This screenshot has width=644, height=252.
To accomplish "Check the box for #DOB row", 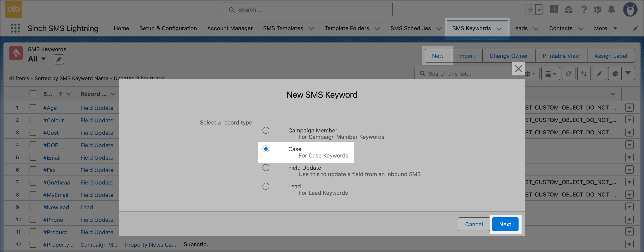I will pos(33,145).
